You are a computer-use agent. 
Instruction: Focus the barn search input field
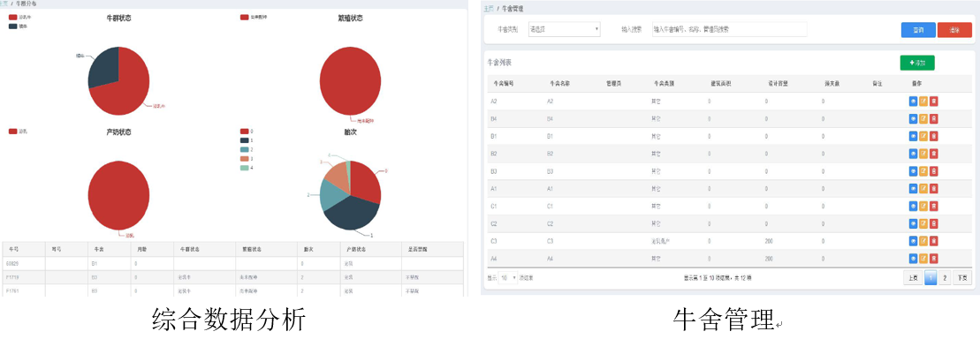tap(729, 29)
